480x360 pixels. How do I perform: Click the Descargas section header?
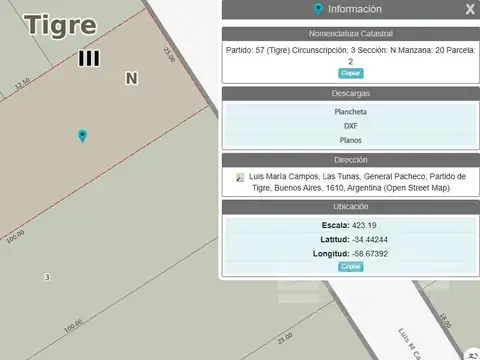(351, 93)
